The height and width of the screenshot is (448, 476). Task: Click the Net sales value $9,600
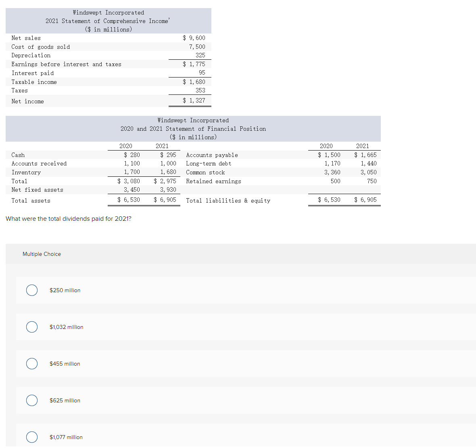(x=194, y=38)
